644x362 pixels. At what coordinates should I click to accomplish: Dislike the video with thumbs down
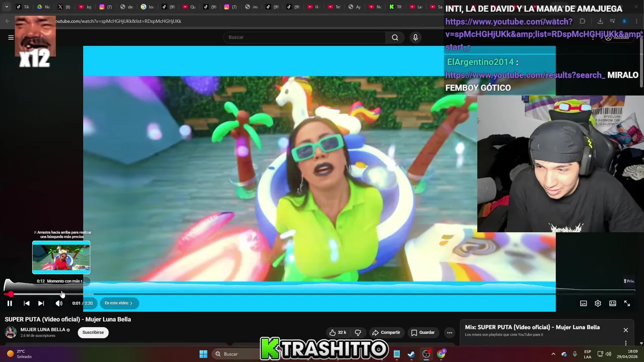pyautogui.click(x=358, y=332)
